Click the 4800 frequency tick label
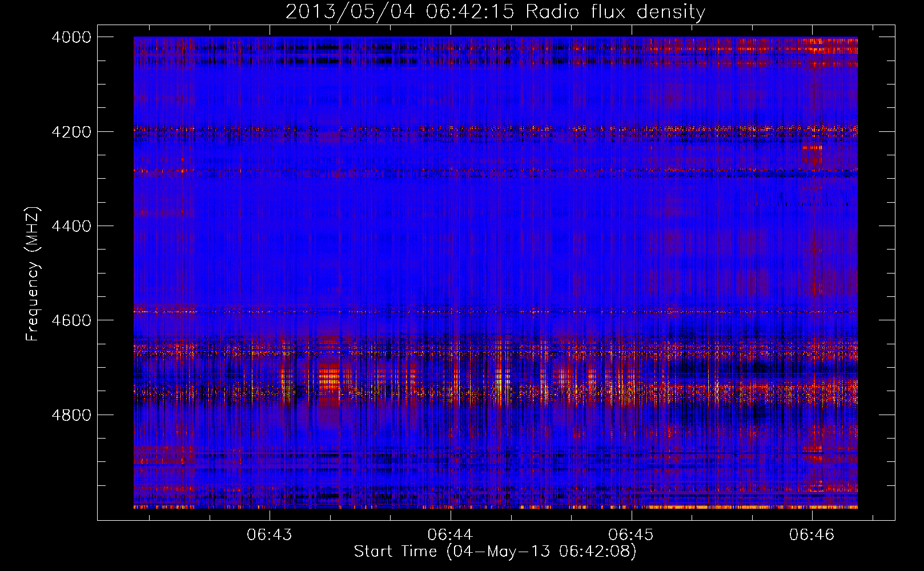The image size is (924, 571). (71, 415)
